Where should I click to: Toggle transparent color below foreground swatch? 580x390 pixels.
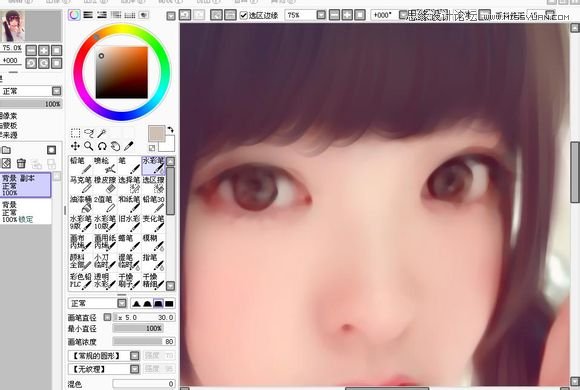tap(152, 148)
